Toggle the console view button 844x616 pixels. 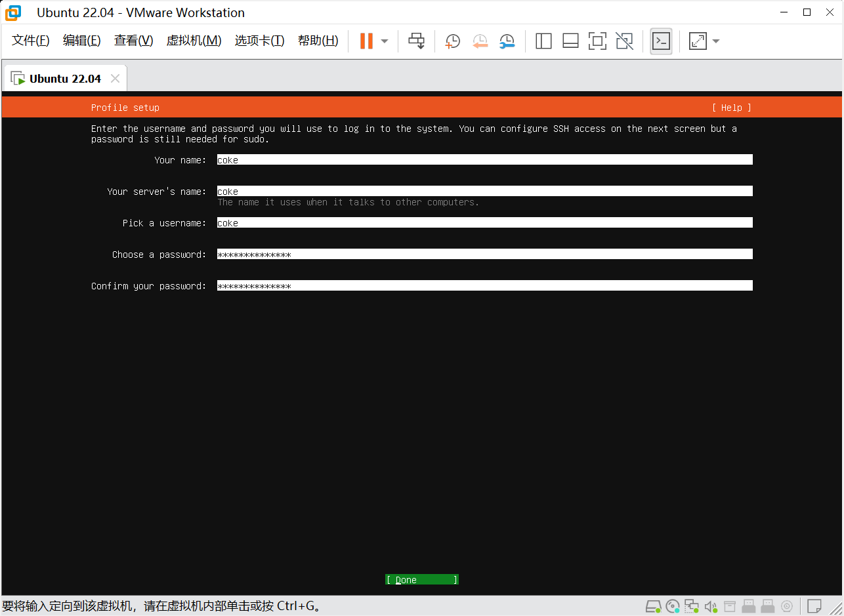click(x=661, y=41)
